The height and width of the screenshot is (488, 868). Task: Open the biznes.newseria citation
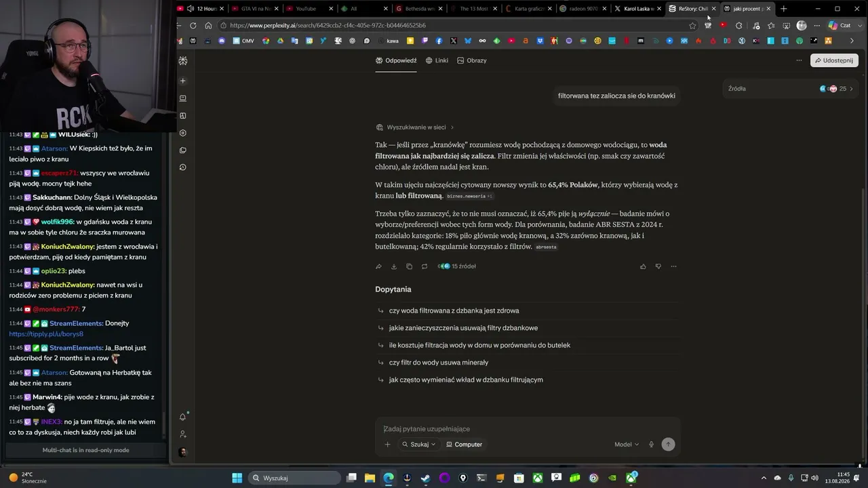point(469,197)
